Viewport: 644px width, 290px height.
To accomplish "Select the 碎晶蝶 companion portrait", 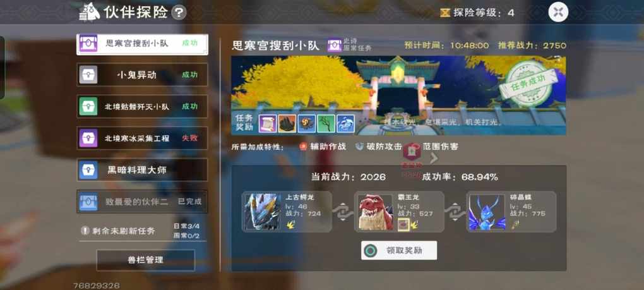I will click(487, 212).
